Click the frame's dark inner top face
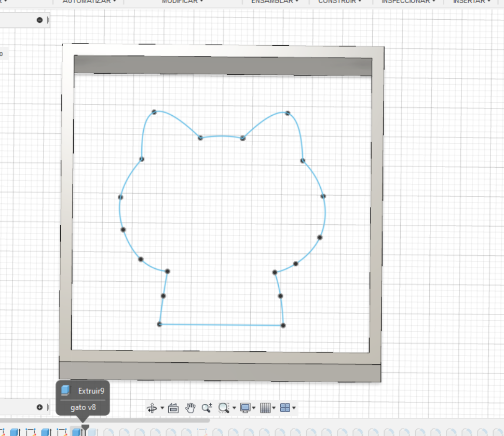504x436 pixels. coord(223,65)
